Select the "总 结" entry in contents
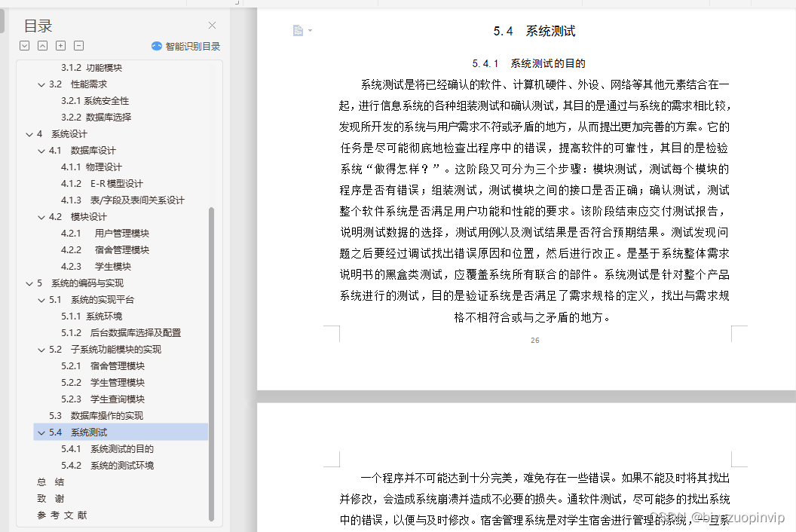Viewport: 796px width, 532px height. pos(51,482)
